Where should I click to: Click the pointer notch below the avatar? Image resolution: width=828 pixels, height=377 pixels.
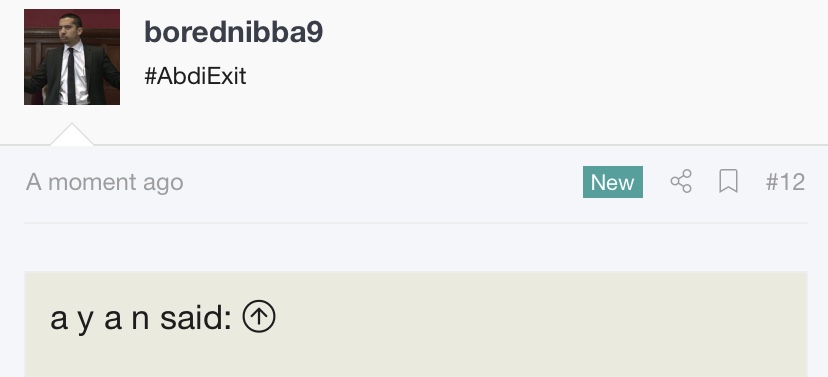(72, 135)
